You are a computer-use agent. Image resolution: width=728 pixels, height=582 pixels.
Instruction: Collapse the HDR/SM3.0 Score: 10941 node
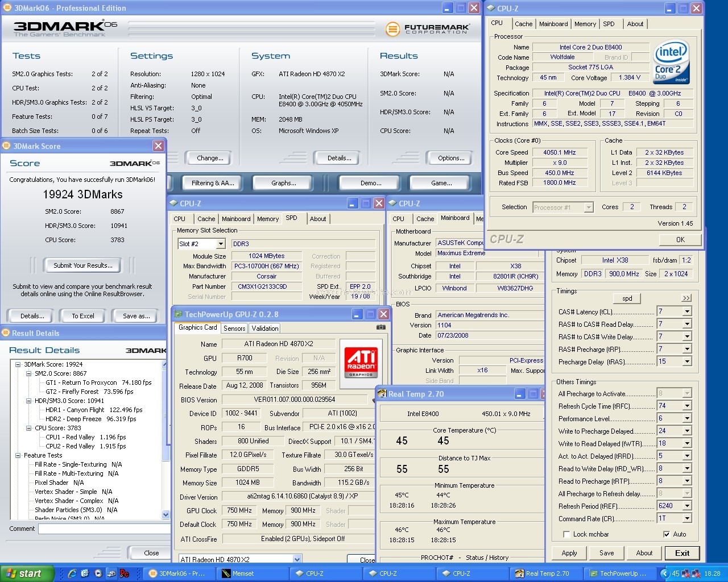tap(28, 401)
